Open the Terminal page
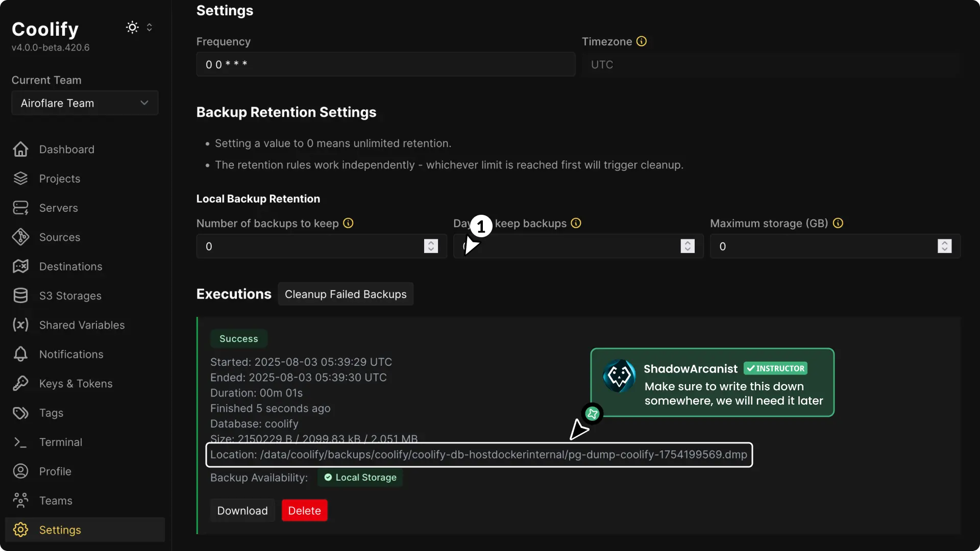The image size is (980, 551). pos(61,442)
